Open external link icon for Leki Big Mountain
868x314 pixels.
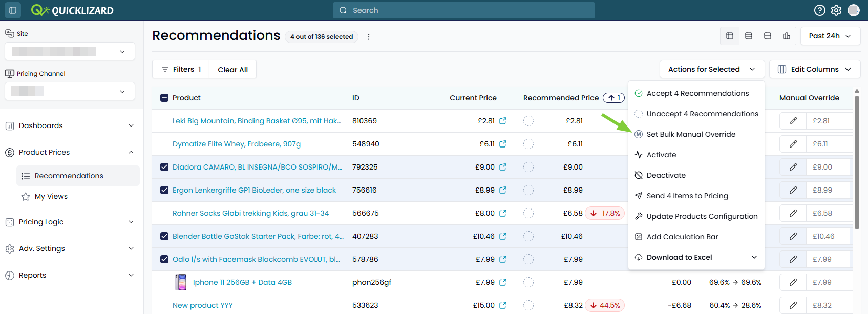click(503, 121)
